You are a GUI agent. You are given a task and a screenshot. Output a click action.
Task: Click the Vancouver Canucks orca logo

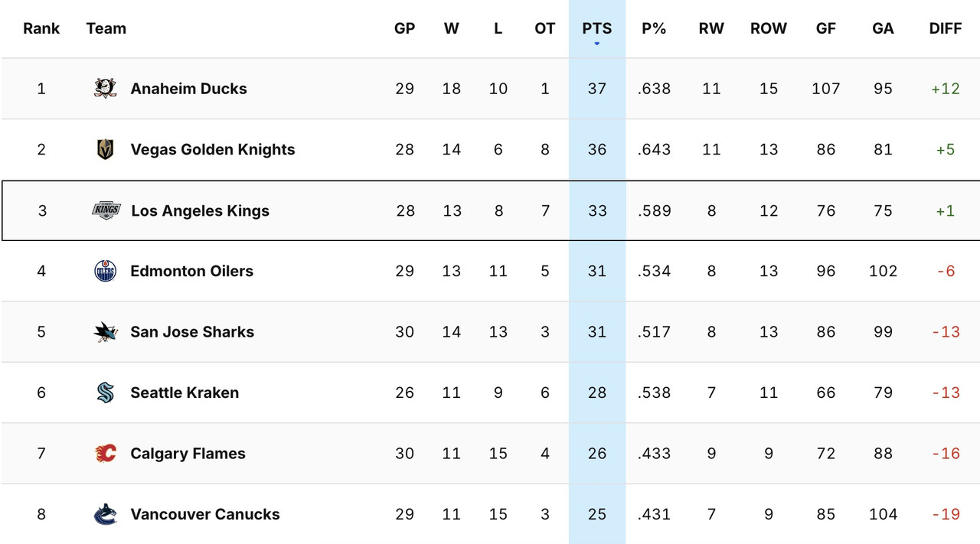pyautogui.click(x=106, y=514)
